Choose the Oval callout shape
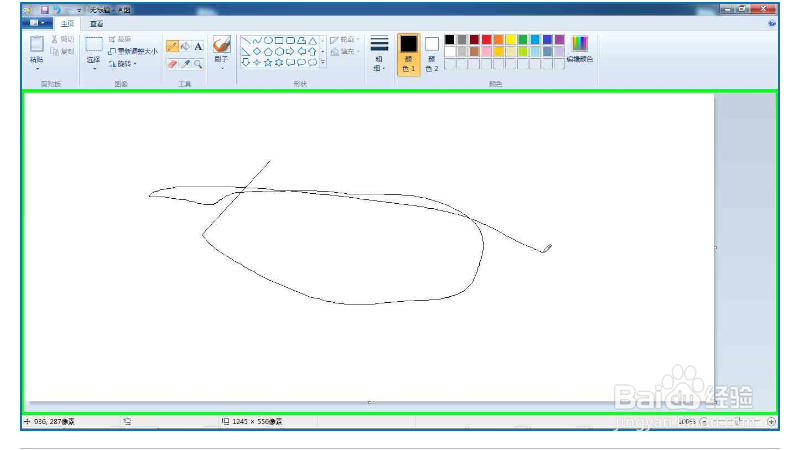This screenshot has height=450, width=800. (302, 62)
